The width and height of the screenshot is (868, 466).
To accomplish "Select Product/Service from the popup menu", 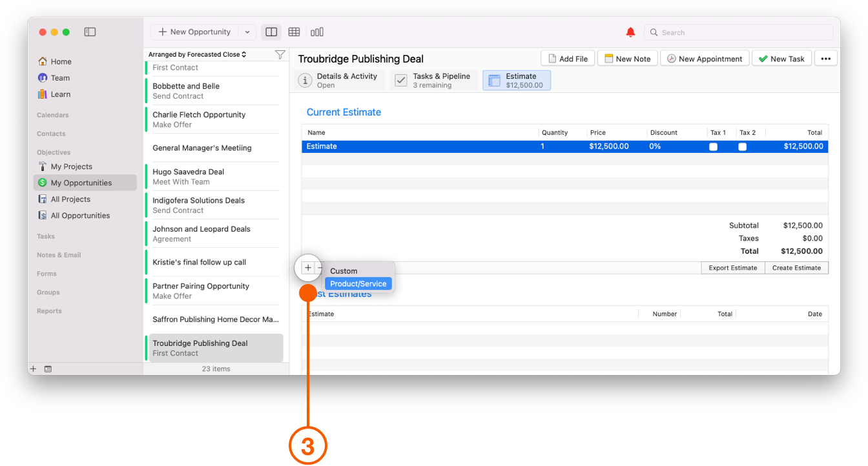I will click(x=358, y=283).
